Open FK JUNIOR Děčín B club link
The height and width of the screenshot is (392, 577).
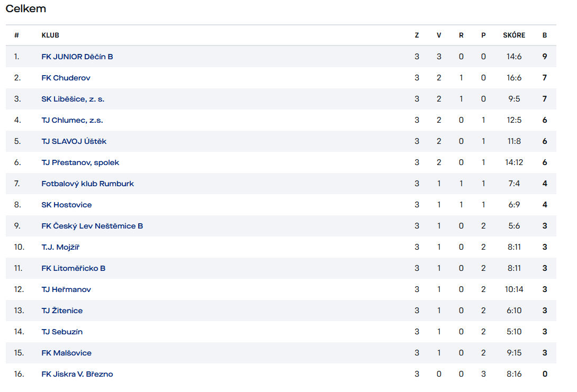[77, 57]
